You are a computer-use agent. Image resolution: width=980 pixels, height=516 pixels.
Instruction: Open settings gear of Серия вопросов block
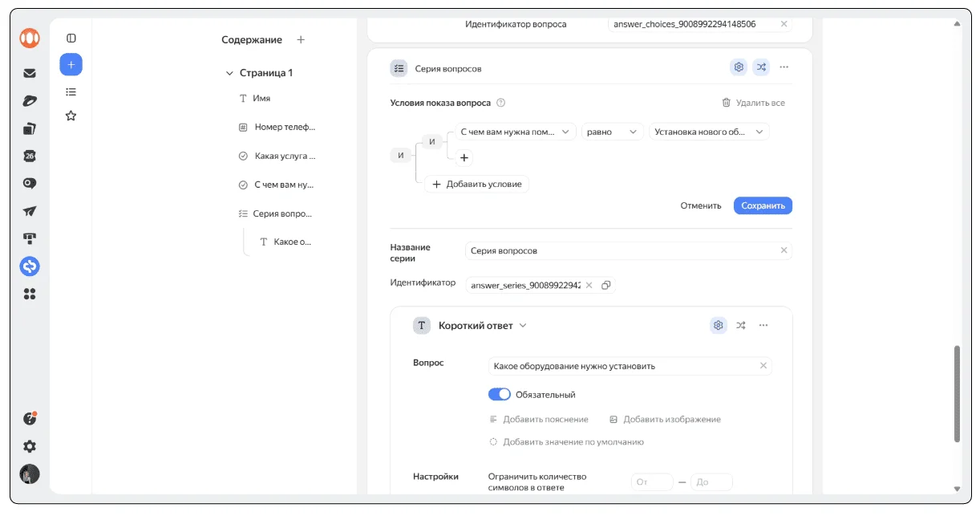[739, 67]
